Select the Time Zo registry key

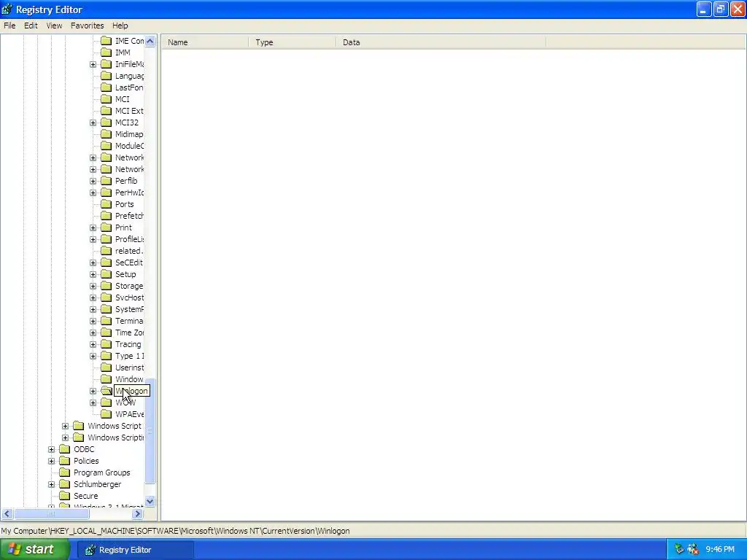pyautogui.click(x=129, y=332)
